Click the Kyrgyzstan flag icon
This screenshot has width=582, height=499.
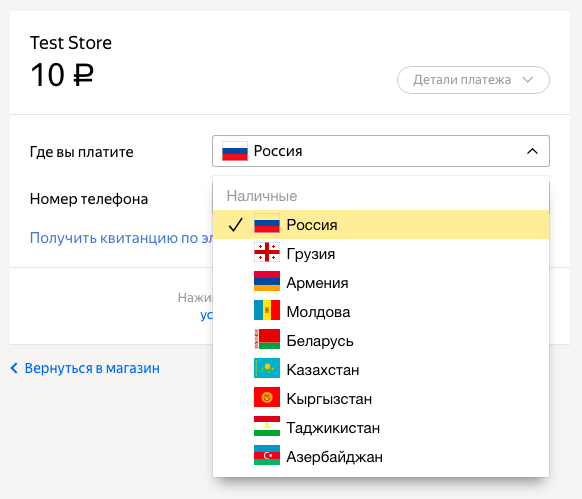(x=267, y=397)
